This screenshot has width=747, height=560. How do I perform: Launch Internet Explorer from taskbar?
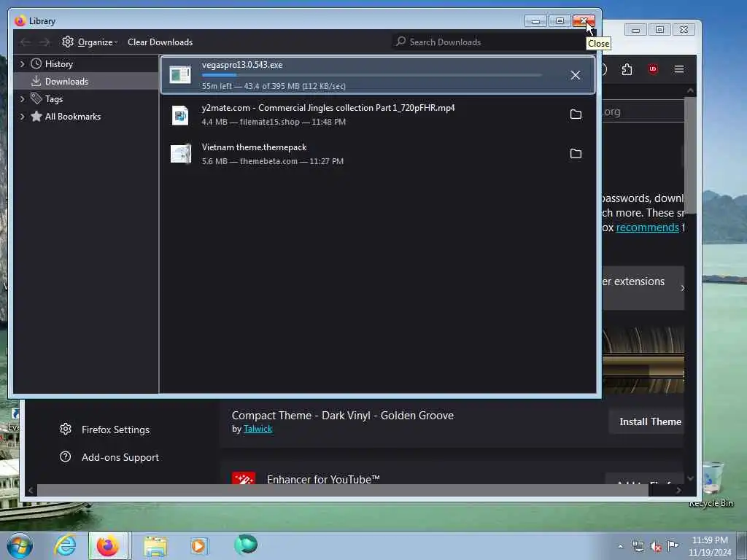(x=65, y=545)
